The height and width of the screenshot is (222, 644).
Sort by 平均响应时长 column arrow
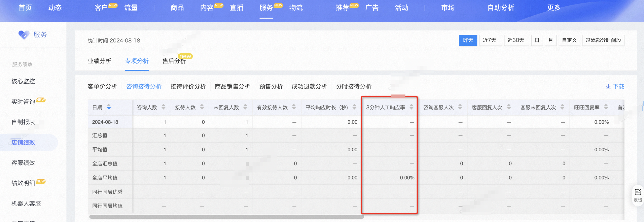355,107
